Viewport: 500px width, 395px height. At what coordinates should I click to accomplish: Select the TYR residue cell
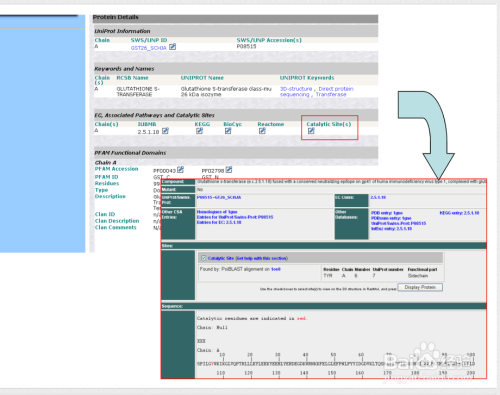point(328,276)
